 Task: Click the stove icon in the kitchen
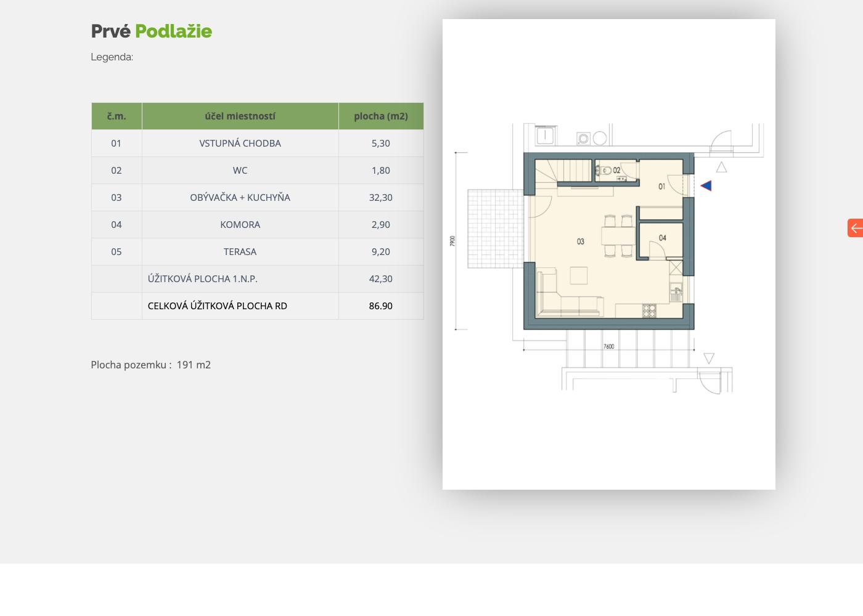pyautogui.click(x=649, y=310)
